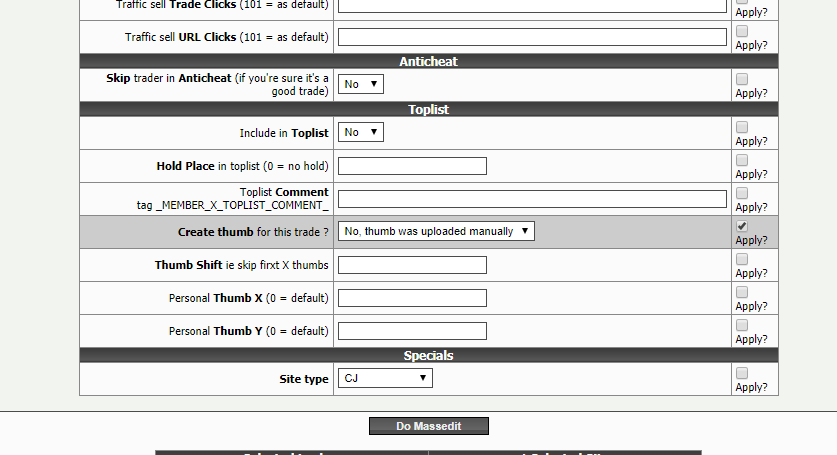
Task: Enable Apply for Thumb Shift
Action: [x=741, y=260]
